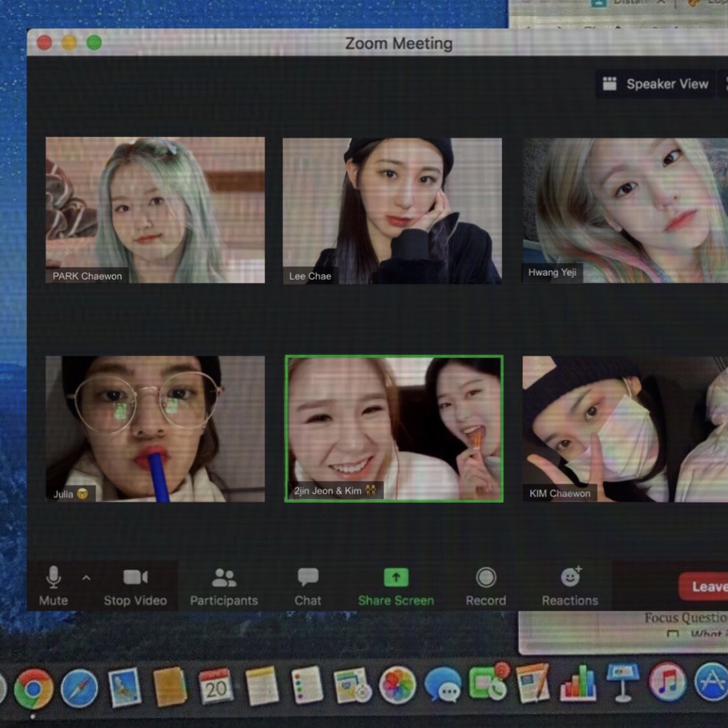Image resolution: width=728 pixels, height=728 pixels.
Task: Click the "Lee Chae" name label
Action: coord(310,276)
